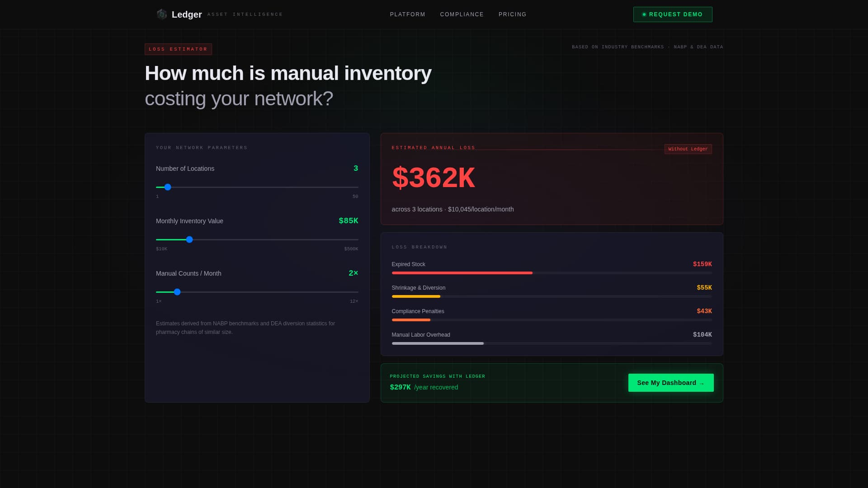Click the Asset Intelligence tagline

(x=245, y=14)
